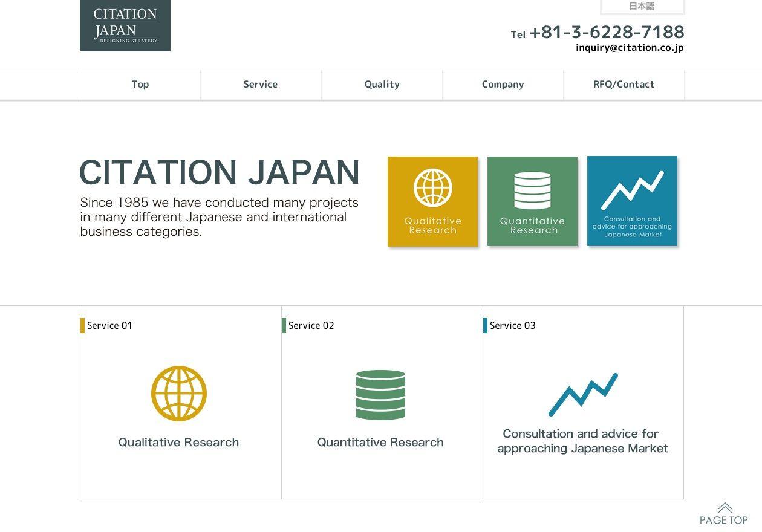Click the CITATION JAPAN logo
This screenshot has height=532, width=762.
125,25
